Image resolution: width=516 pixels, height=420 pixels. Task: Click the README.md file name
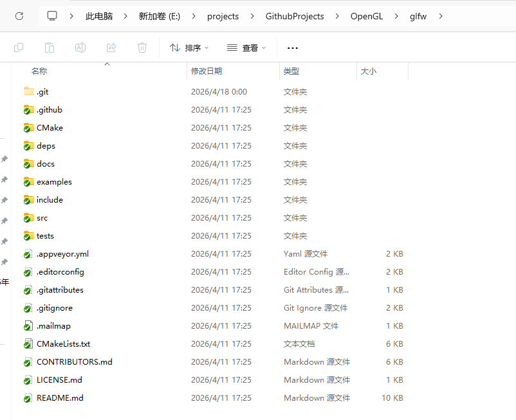pyautogui.click(x=60, y=398)
